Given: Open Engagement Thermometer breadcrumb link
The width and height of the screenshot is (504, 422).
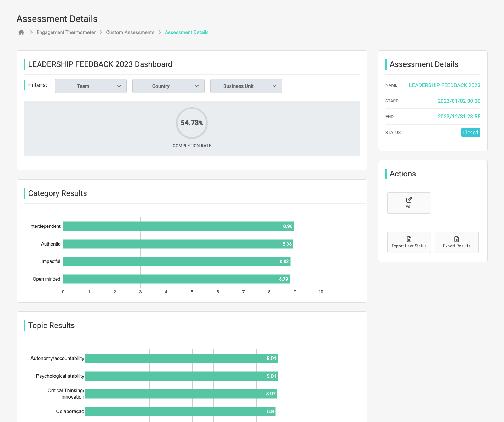Looking at the screenshot, I should click(x=66, y=32).
